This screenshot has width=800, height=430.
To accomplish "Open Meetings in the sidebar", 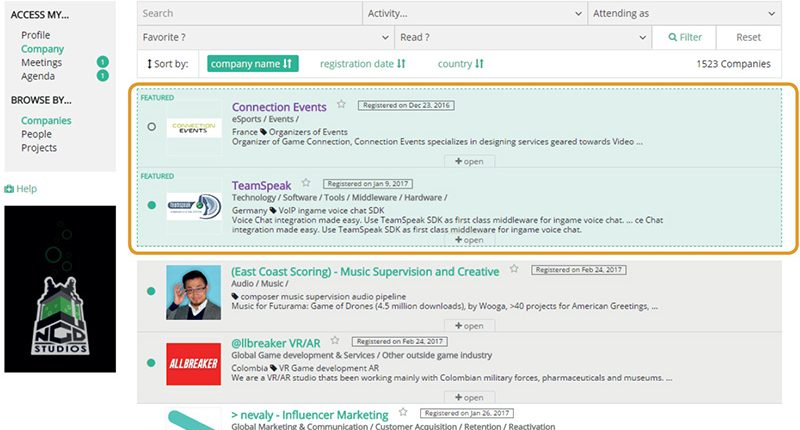I will (x=41, y=62).
